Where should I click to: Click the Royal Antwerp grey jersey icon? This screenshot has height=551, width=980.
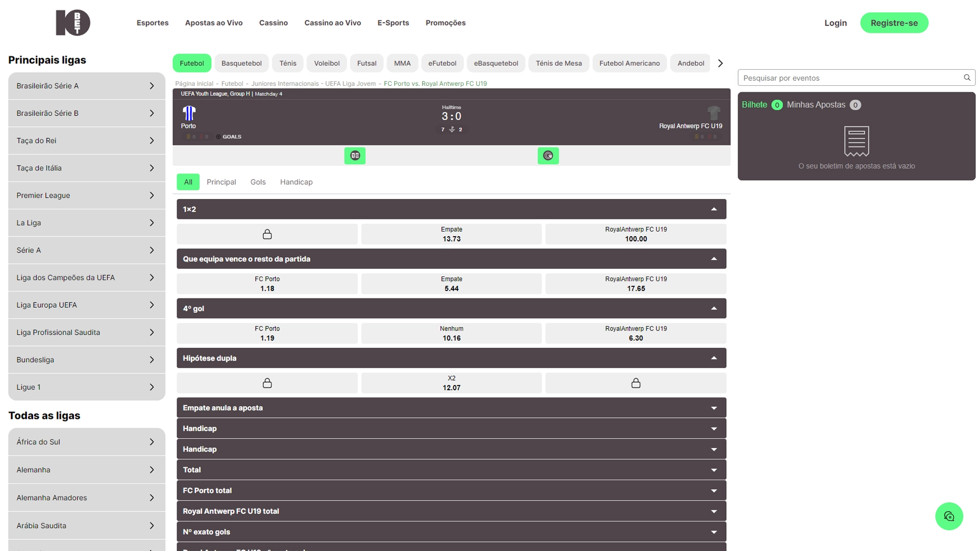tap(714, 113)
